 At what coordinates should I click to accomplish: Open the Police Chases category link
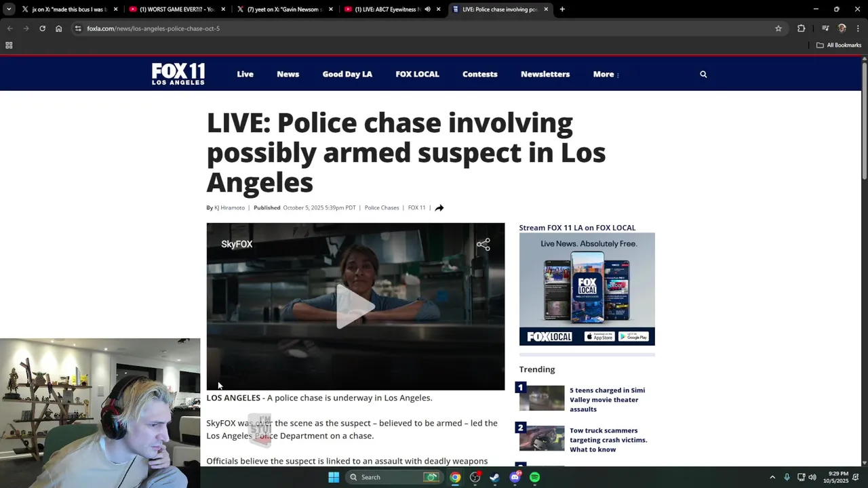(x=382, y=208)
